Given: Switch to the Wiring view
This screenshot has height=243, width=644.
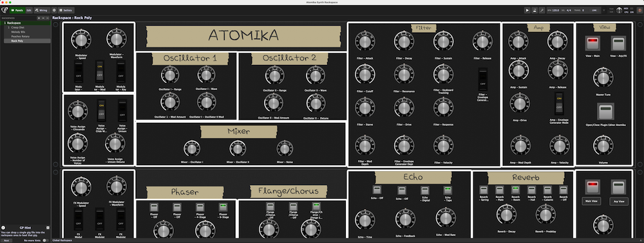Looking at the screenshot, I should pos(41,10).
